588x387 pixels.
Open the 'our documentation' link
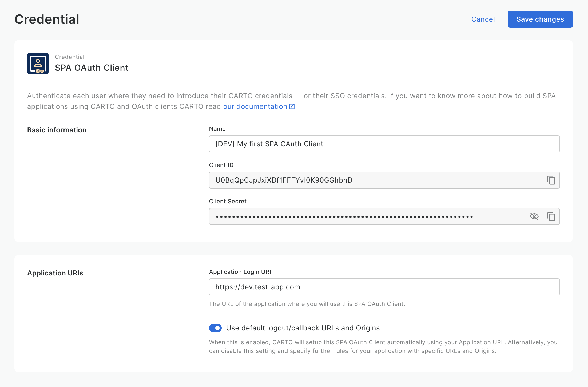click(255, 106)
